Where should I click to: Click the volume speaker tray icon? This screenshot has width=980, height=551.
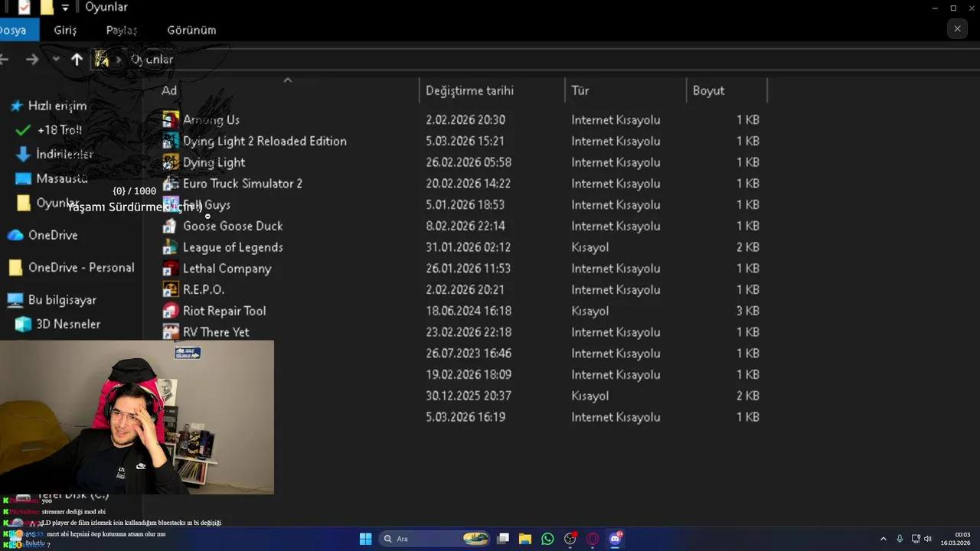coord(928,539)
